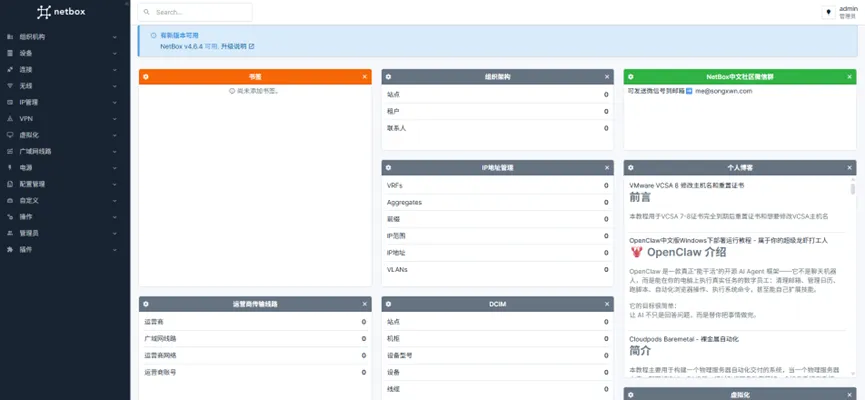Toggle the color mode button near admin
The image size is (865, 400).
point(829,12)
